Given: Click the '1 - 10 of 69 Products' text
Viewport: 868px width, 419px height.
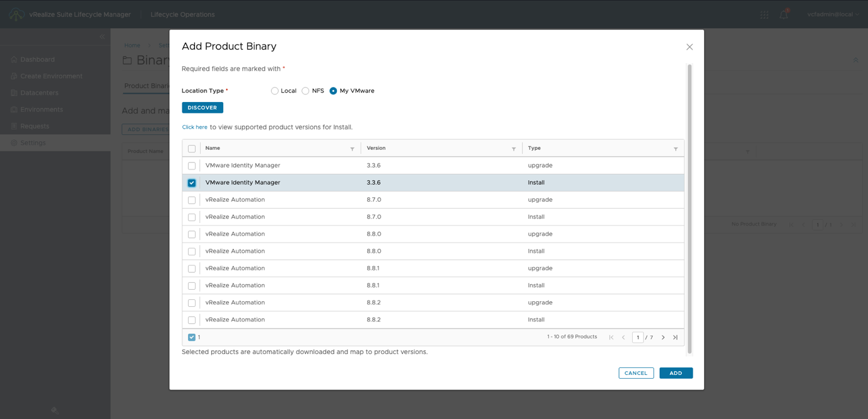Looking at the screenshot, I should (x=572, y=336).
